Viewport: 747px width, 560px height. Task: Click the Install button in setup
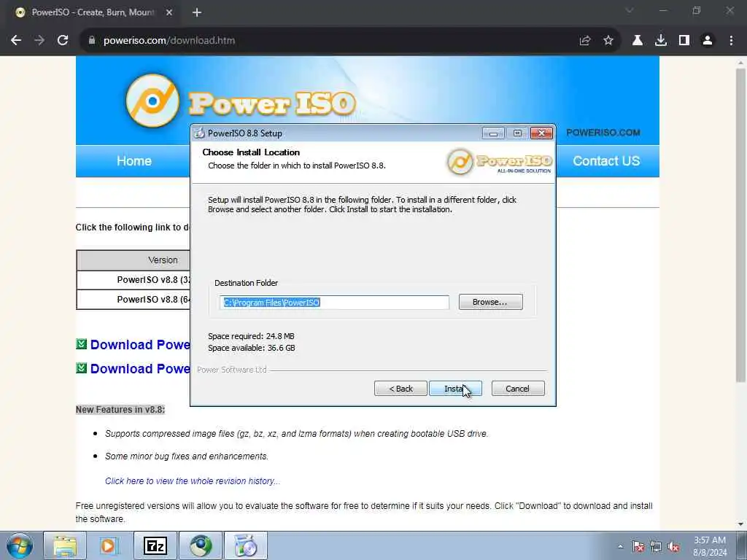tap(455, 389)
